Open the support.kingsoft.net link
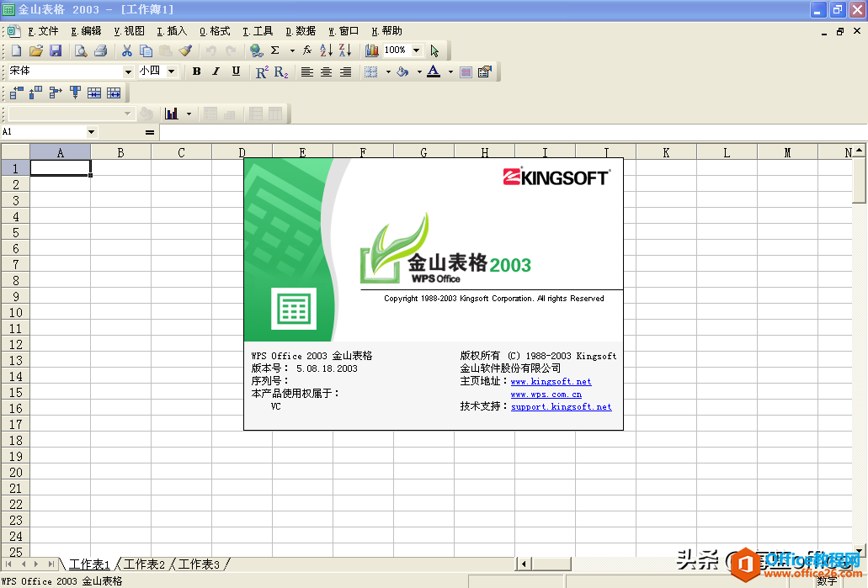 (x=562, y=406)
